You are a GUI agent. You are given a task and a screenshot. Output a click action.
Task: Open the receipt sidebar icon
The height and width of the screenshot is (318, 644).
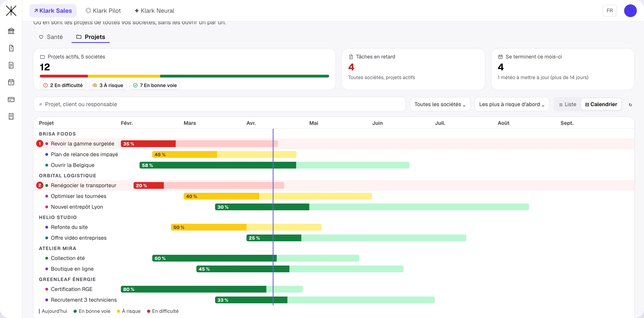coord(11,116)
